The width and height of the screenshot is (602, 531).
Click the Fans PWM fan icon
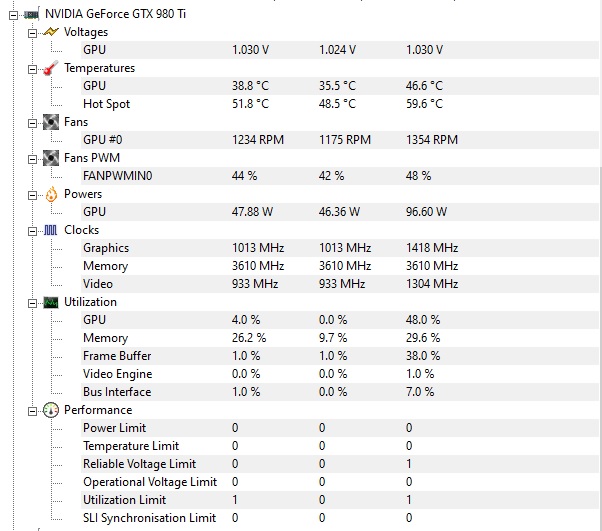pos(51,158)
